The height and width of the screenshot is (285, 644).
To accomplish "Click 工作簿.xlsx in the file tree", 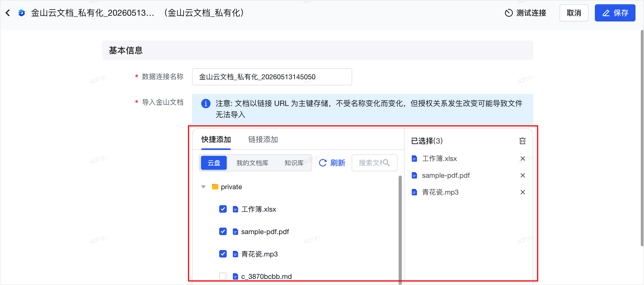I will [258, 209].
